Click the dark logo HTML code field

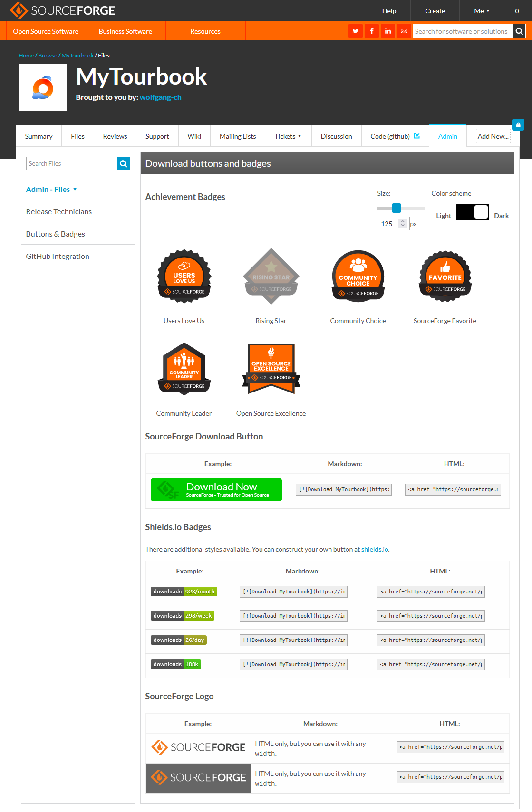pyautogui.click(x=450, y=777)
